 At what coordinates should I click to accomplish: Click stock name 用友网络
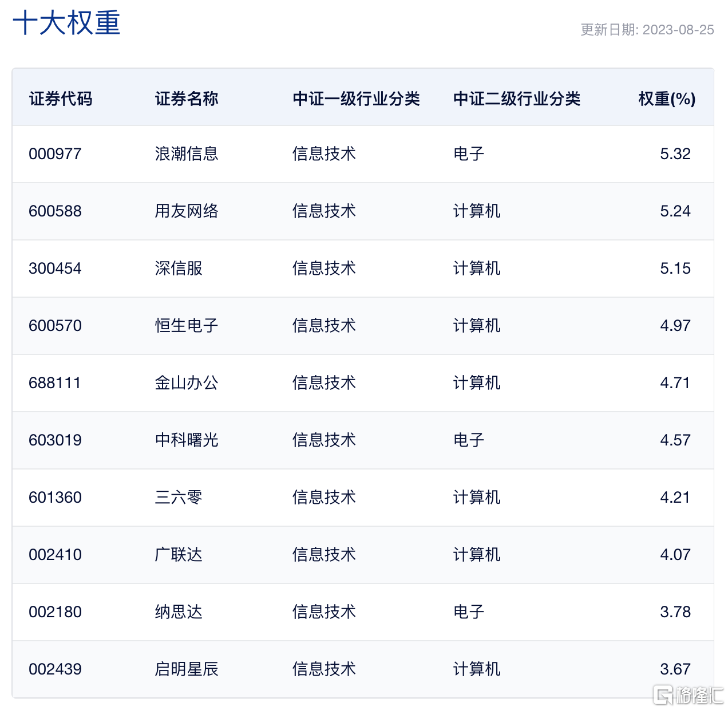(x=187, y=211)
